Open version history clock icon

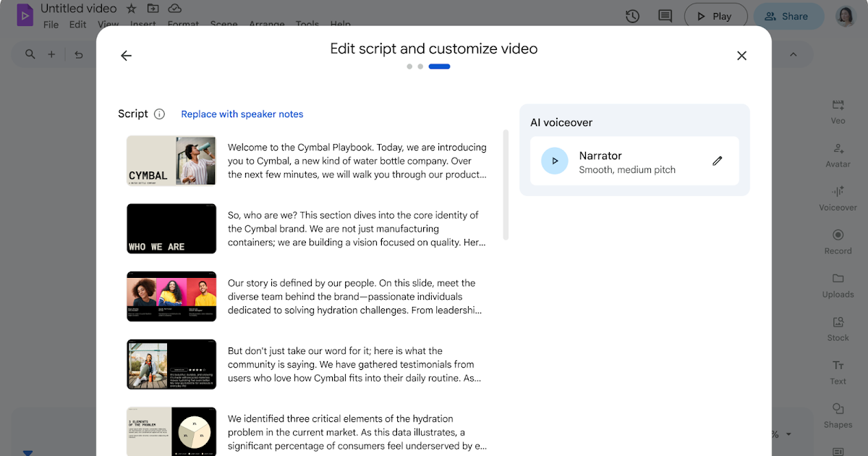pos(632,16)
